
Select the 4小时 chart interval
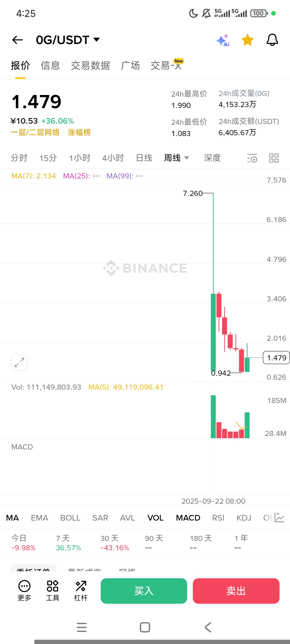pos(113,158)
